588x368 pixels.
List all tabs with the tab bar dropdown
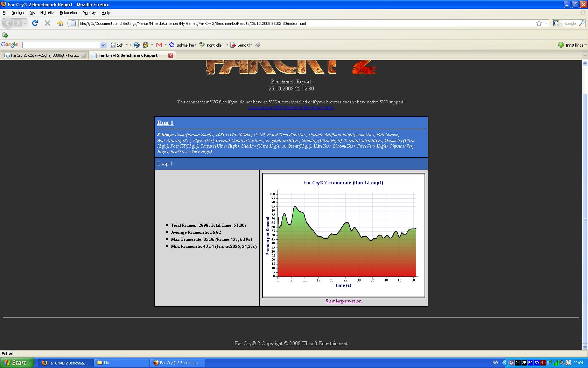pyautogui.click(x=584, y=55)
